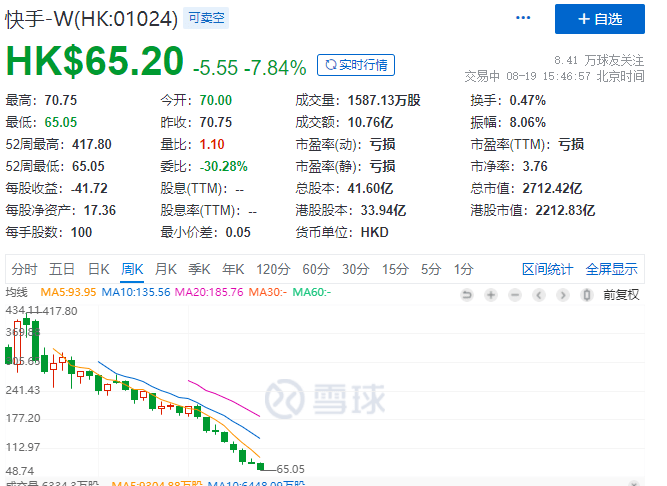Zoom in the K-line chart
This screenshot has width=667, height=486.
493,294
